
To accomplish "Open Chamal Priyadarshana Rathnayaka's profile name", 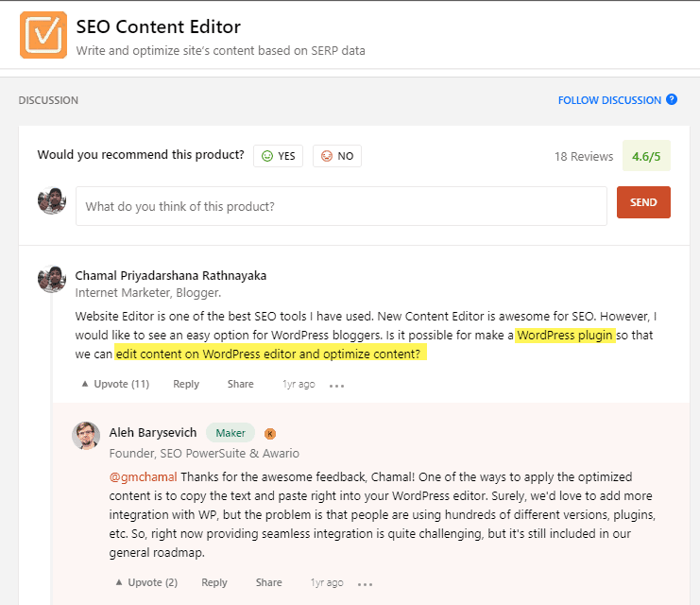I will [x=171, y=275].
